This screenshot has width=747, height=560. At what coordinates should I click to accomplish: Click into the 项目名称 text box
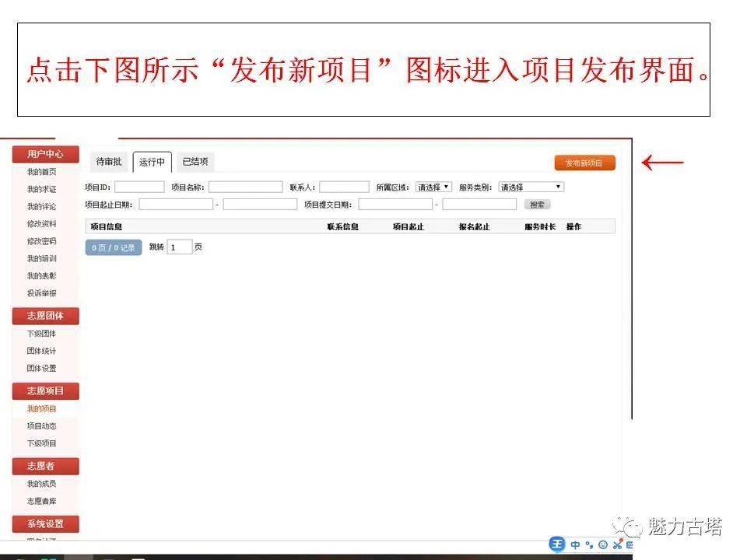click(x=245, y=187)
